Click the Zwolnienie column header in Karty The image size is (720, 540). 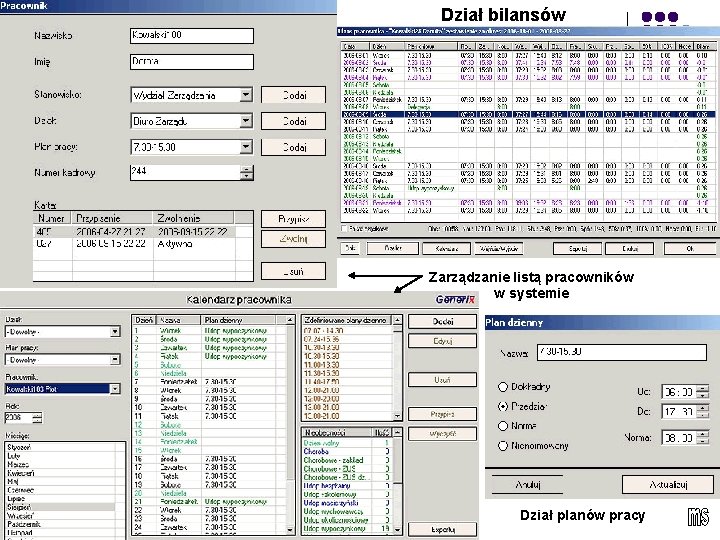[x=193, y=218]
